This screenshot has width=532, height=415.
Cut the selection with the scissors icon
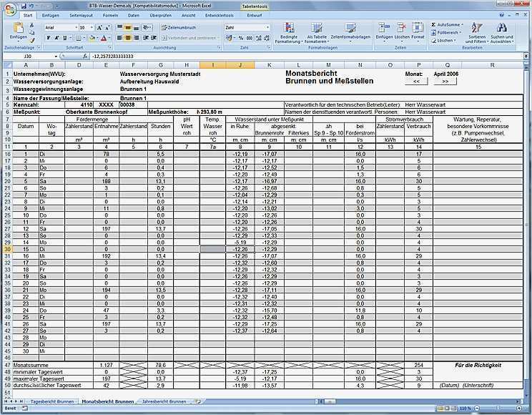point(31,25)
